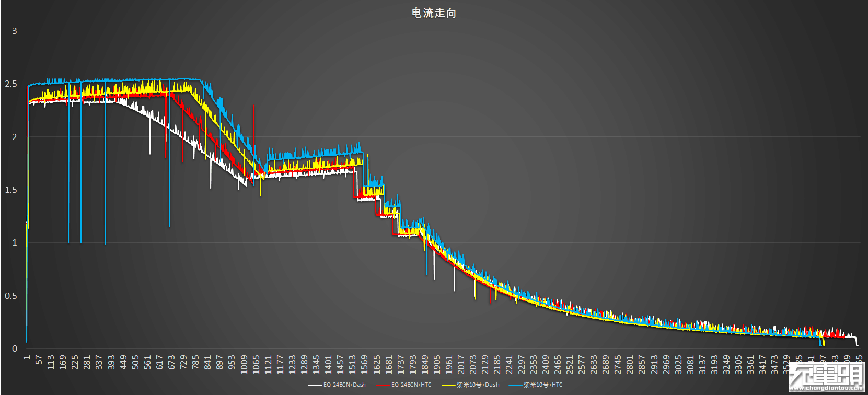The image size is (868, 395).
Task: Click the blue legend line marker for 紫米10号+HTC
Action: click(x=515, y=385)
